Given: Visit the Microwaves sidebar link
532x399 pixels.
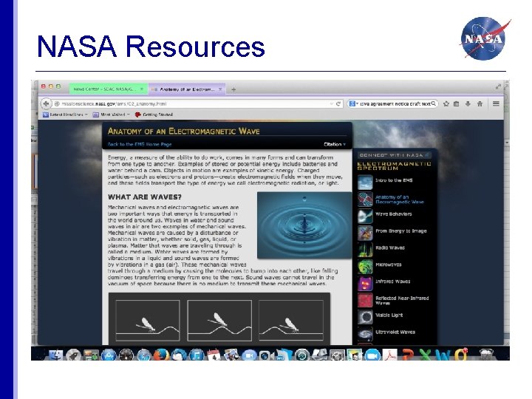Looking at the screenshot, I should [x=388, y=265].
